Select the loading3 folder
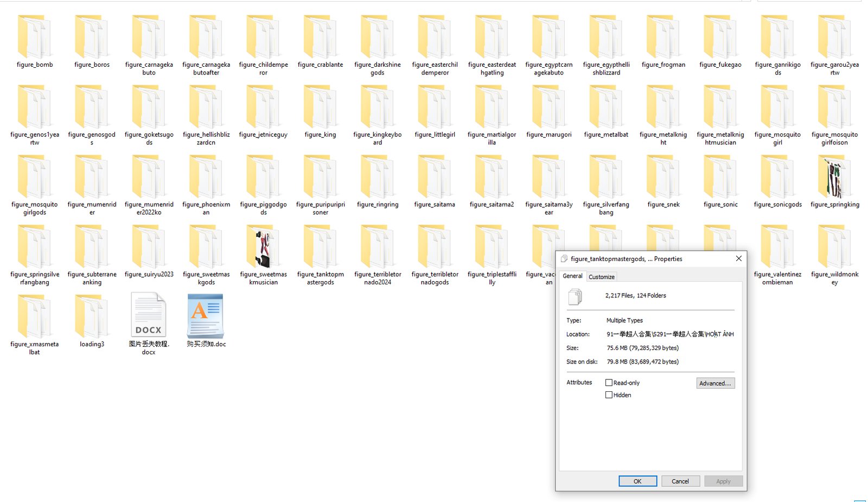The height and width of the screenshot is (502, 868). 92,316
